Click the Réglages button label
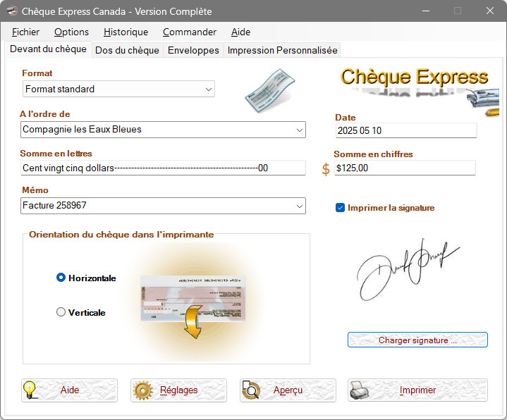507x420 pixels. pos(179,390)
